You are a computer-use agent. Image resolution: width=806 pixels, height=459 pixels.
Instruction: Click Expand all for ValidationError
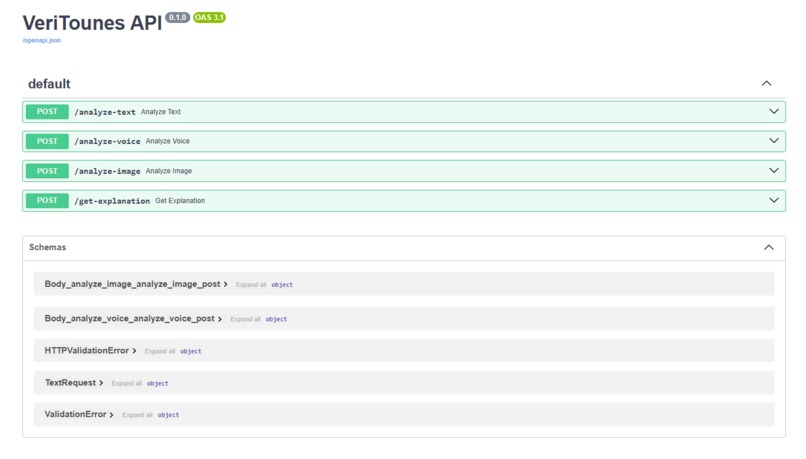[x=137, y=415]
